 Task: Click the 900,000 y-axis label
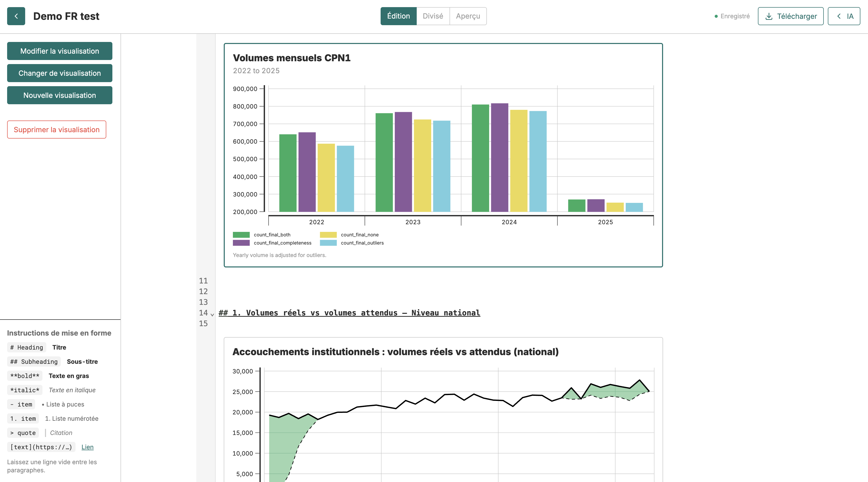click(245, 88)
